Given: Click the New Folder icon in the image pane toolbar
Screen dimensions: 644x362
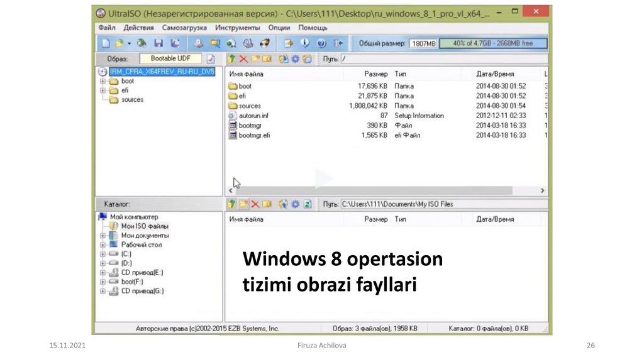Looking at the screenshot, I should [255, 58].
